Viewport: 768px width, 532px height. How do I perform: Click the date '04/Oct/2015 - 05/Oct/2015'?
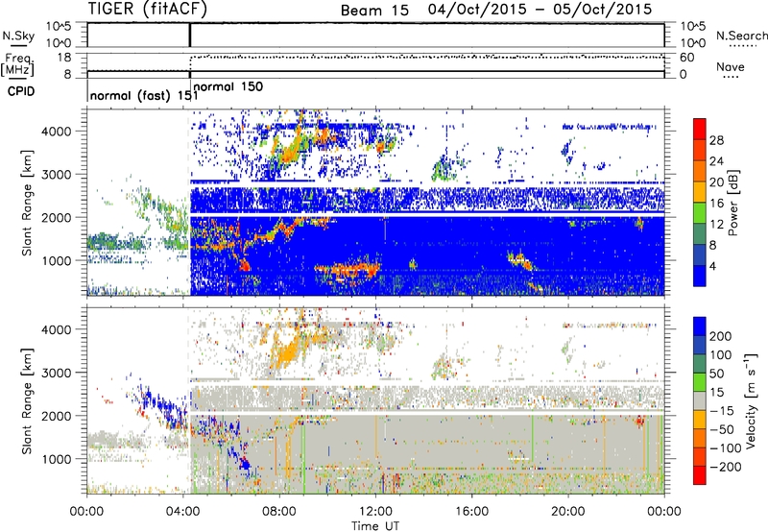coord(540,10)
